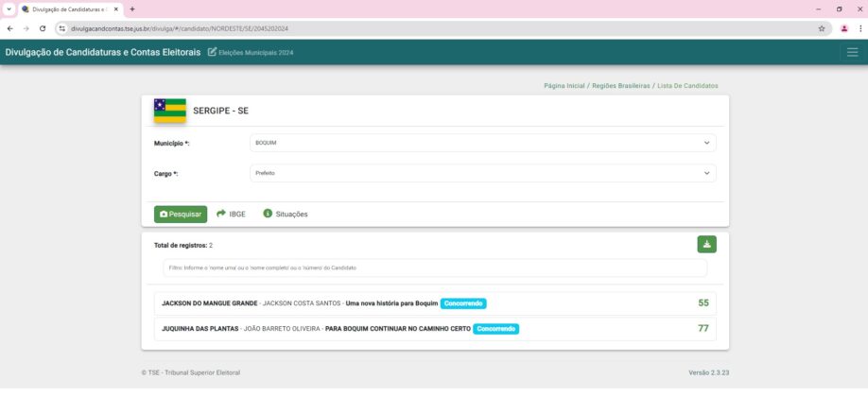Open candidate JACKSON DO MANGUE GRANDE
Screen dimensions: 868x397
click(435, 303)
